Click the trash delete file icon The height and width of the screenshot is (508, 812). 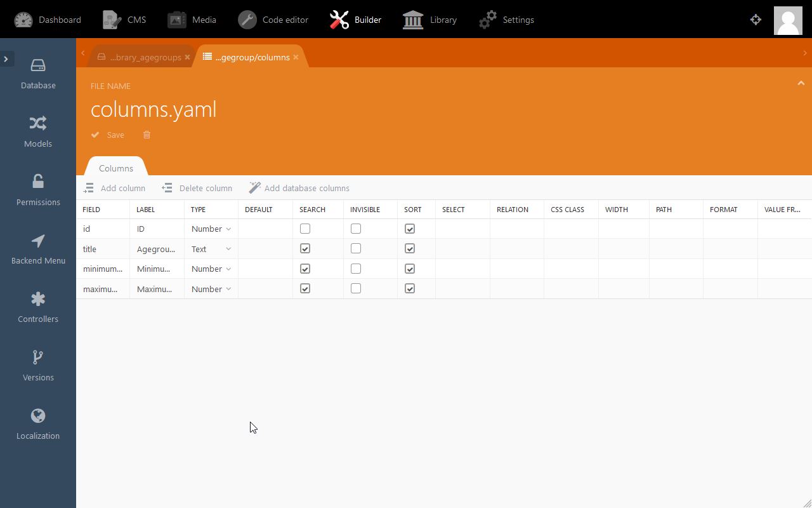coord(147,135)
